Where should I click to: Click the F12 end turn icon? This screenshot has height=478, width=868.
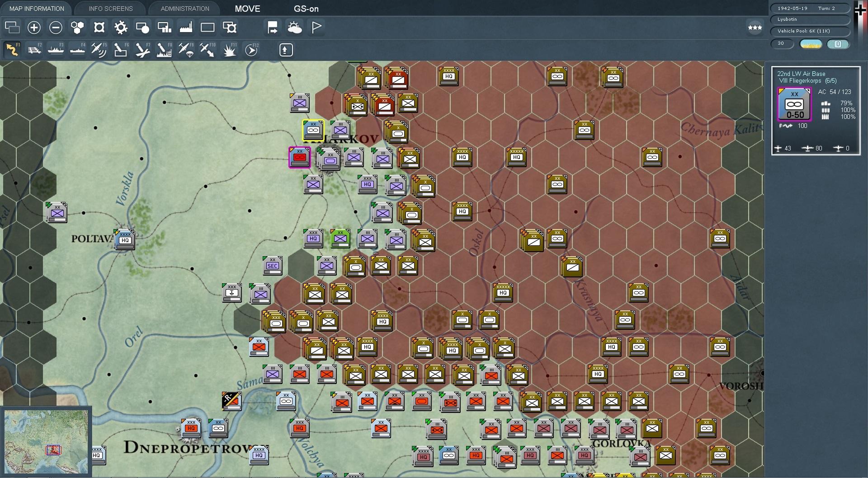coord(251,49)
